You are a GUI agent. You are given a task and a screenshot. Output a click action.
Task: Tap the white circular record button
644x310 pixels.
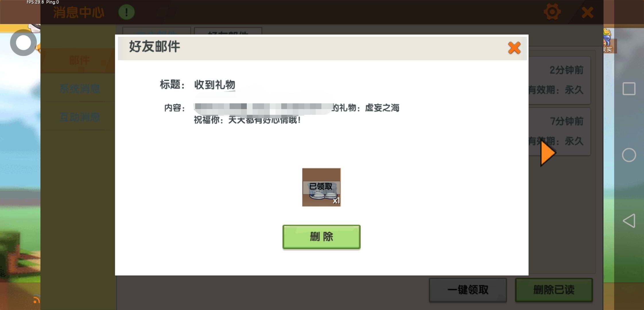pos(24,43)
